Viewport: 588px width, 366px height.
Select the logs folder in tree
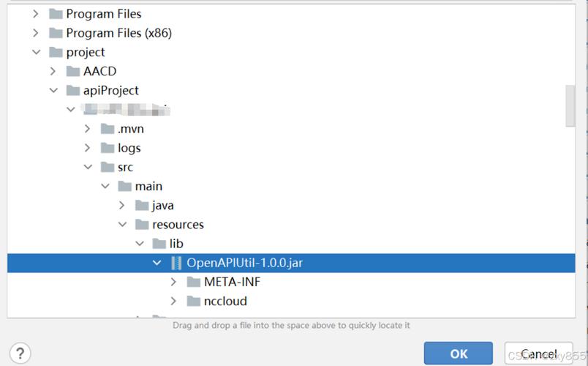(x=129, y=148)
